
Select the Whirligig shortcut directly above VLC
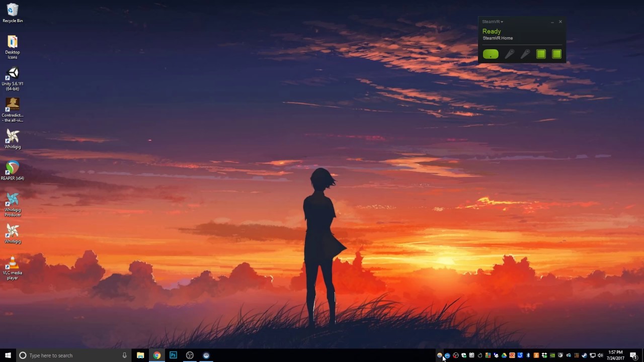point(13,234)
